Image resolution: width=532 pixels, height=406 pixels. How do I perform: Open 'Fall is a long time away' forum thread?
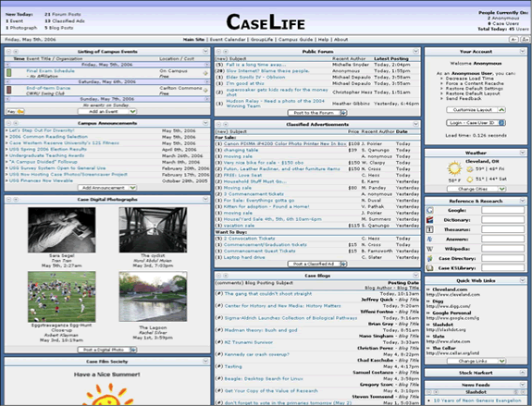[x=255, y=65]
